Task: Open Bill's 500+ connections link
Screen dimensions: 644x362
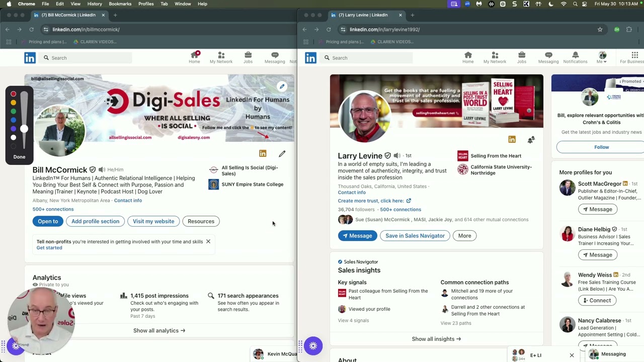Action: tap(53, 209)
